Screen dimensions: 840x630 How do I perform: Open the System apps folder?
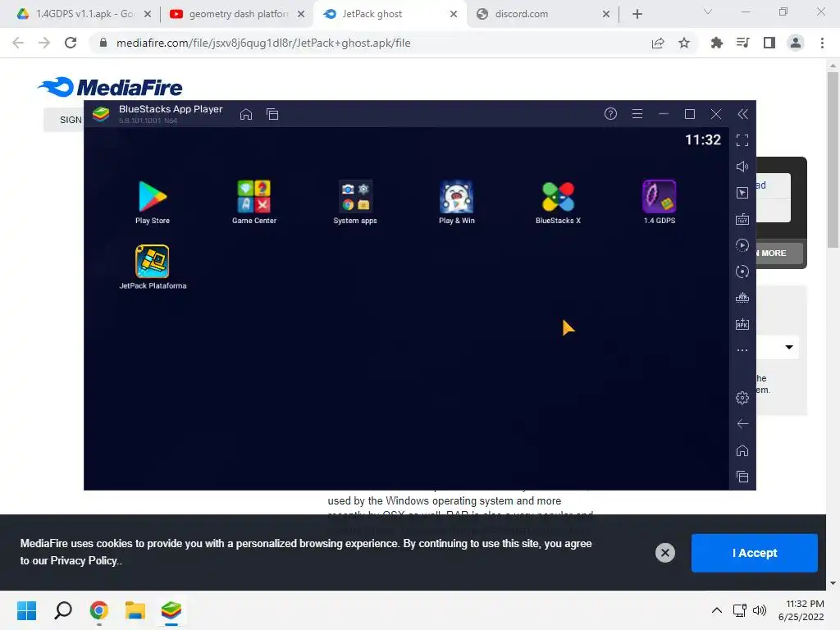(x=355, y=202)
